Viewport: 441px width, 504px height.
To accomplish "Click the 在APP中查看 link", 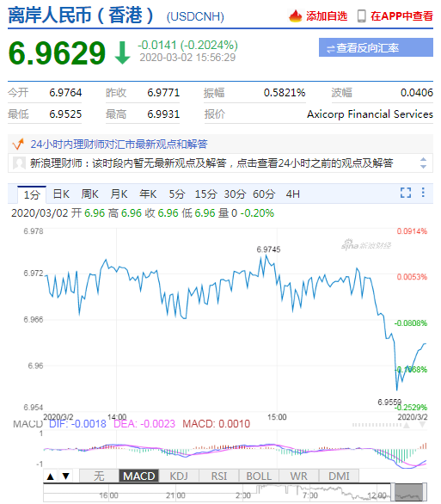I will pyautogui.click(x=401, y=15).
